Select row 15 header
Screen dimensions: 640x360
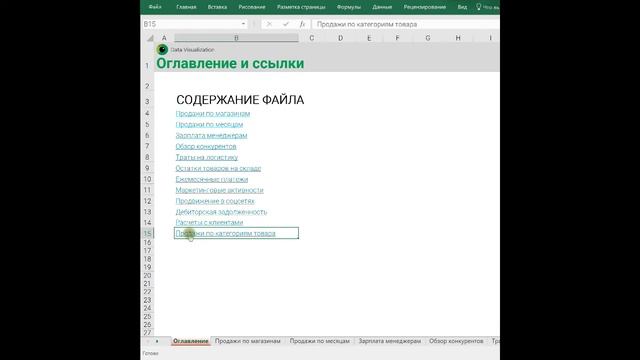tap(147, 233)
